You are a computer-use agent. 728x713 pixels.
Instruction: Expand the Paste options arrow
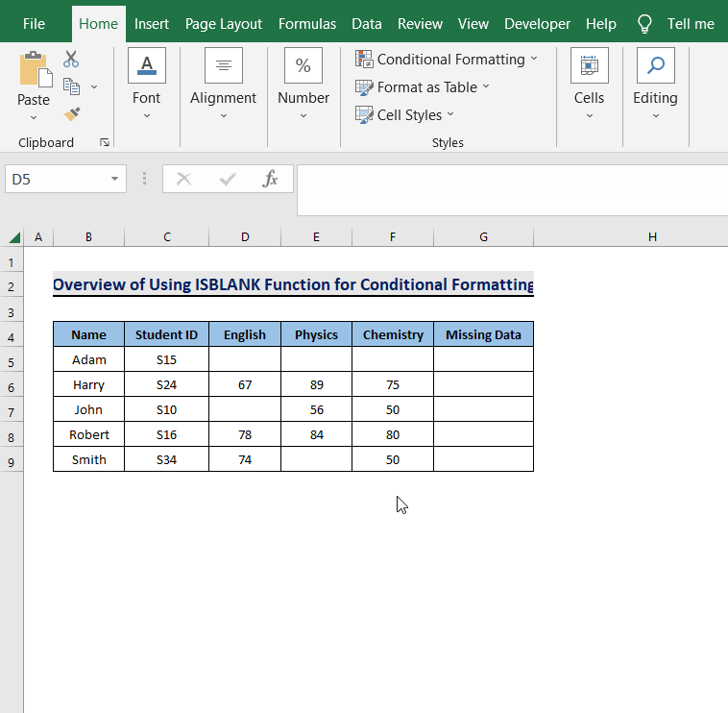pos(34,118)
